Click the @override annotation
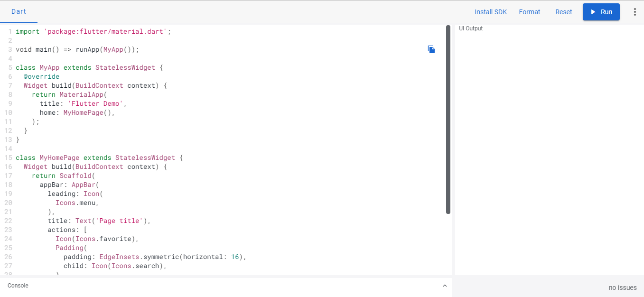 pos(42,76)
